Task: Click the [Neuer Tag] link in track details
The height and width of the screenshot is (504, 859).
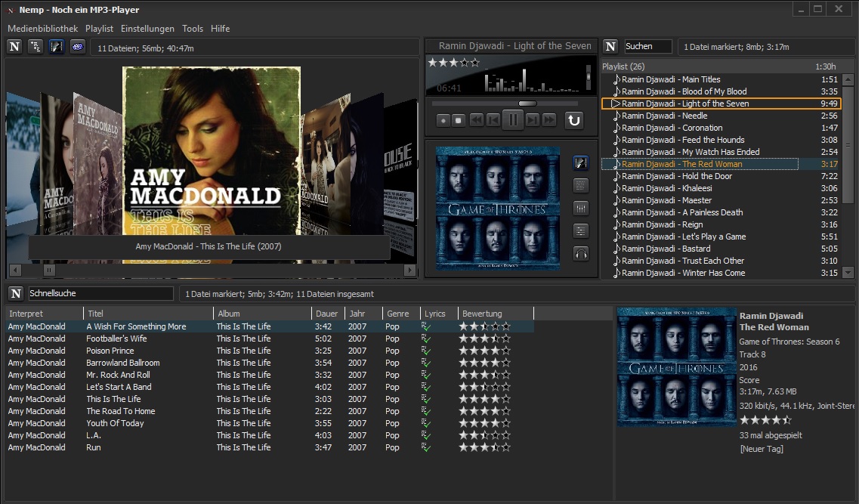Action: 762,449
